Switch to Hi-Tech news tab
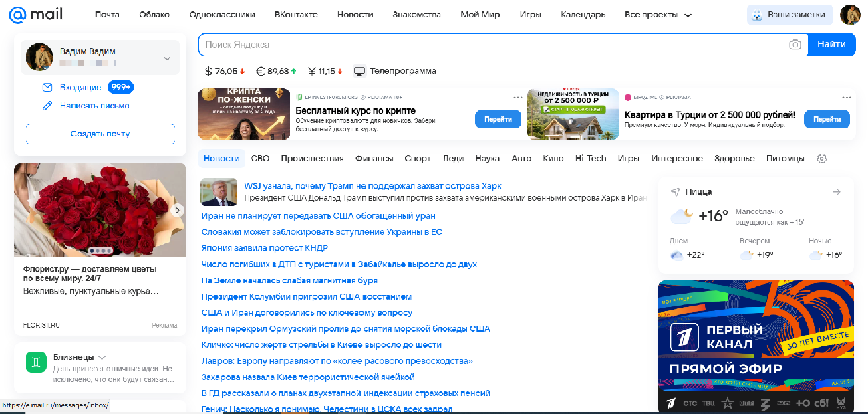868x414 pixels. click(x=591, y=159)
